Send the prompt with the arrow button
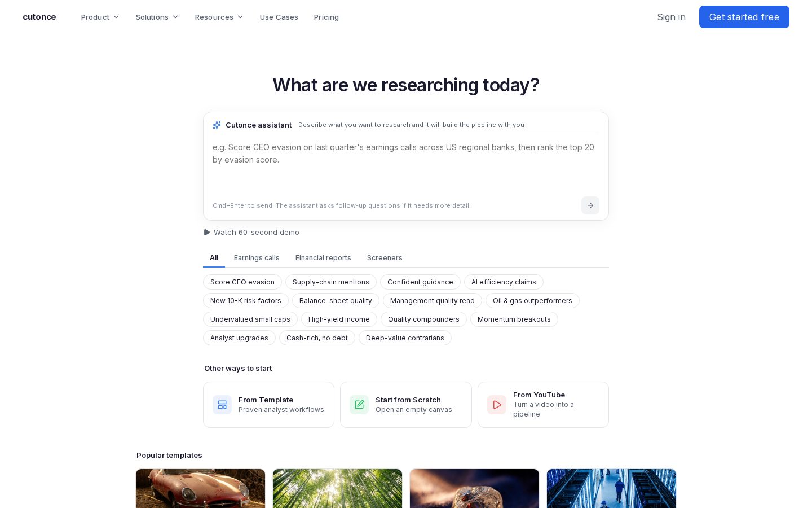 590,205
